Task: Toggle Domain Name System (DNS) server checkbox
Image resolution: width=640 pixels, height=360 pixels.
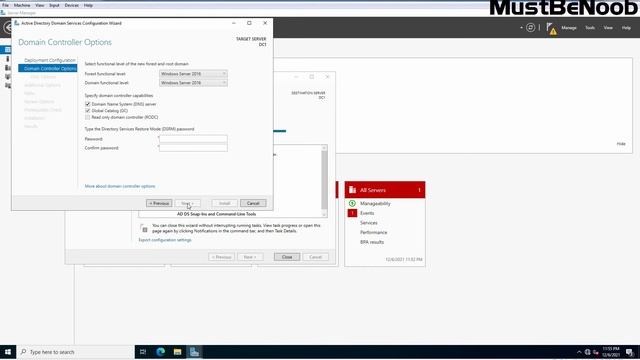Action: [x=87, y=104]
